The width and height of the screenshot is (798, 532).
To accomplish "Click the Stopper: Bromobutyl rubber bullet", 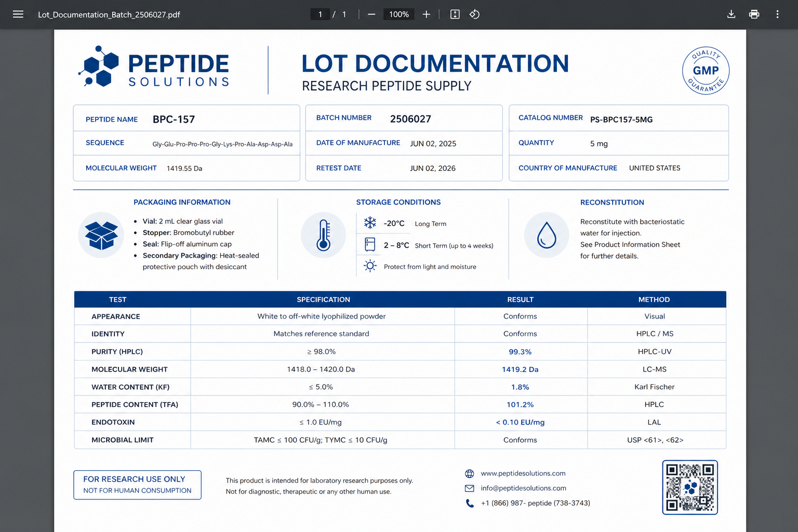I will (x=189, y=233).
